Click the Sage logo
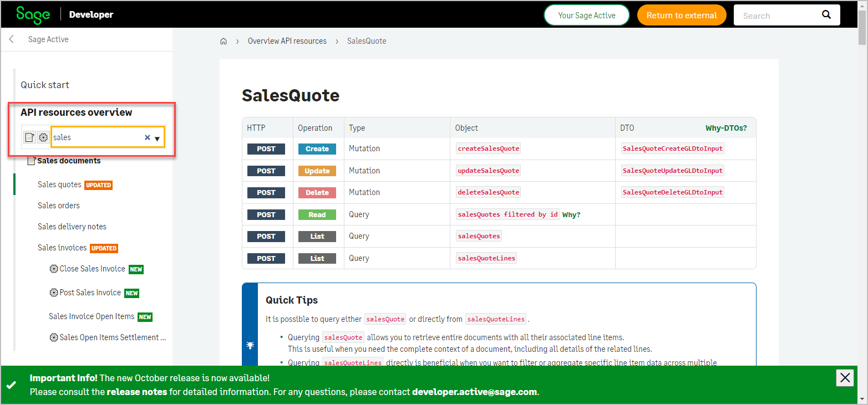Viewport: 868px width, 405px height. click(x=33, y=15)
